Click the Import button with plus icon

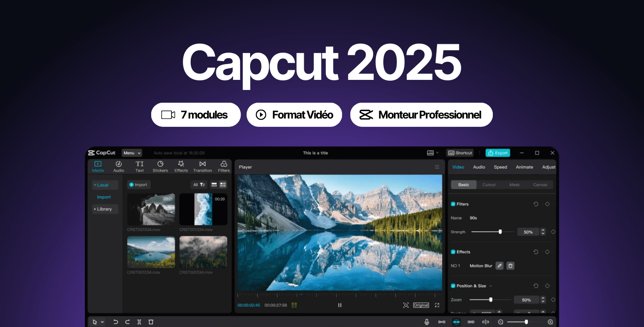pos(138,185)
